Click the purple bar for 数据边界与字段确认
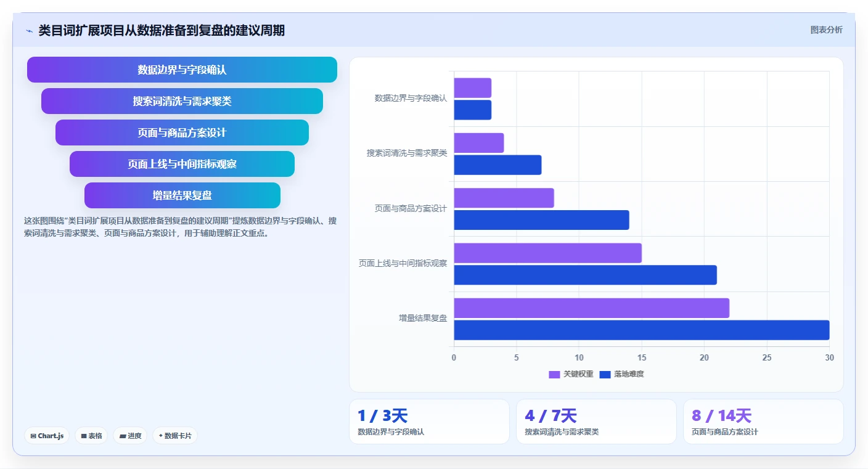The height and width of the screenshot is (469, 868). (473, 88)
